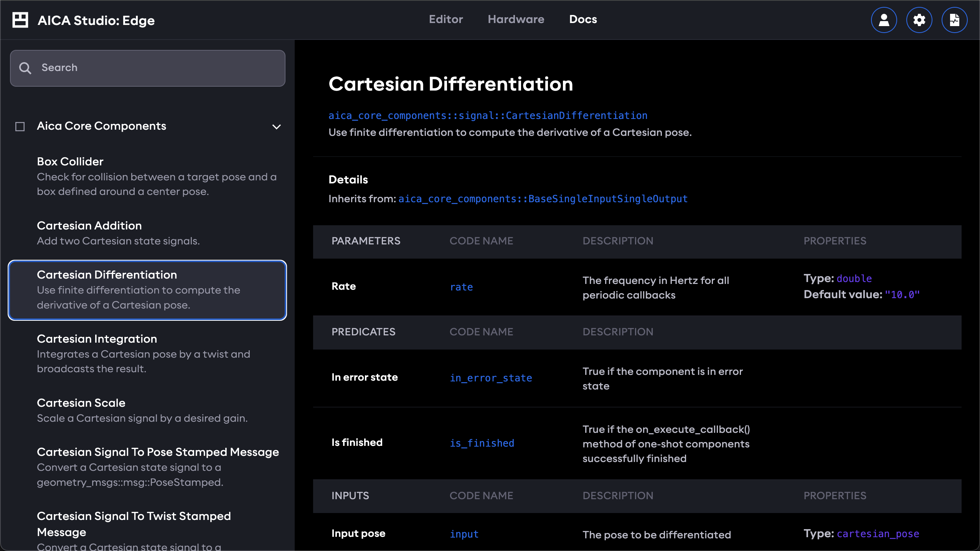Viewport: 980px width, 551px height.
Task: Click the input code name
Action: pos(464,534)
